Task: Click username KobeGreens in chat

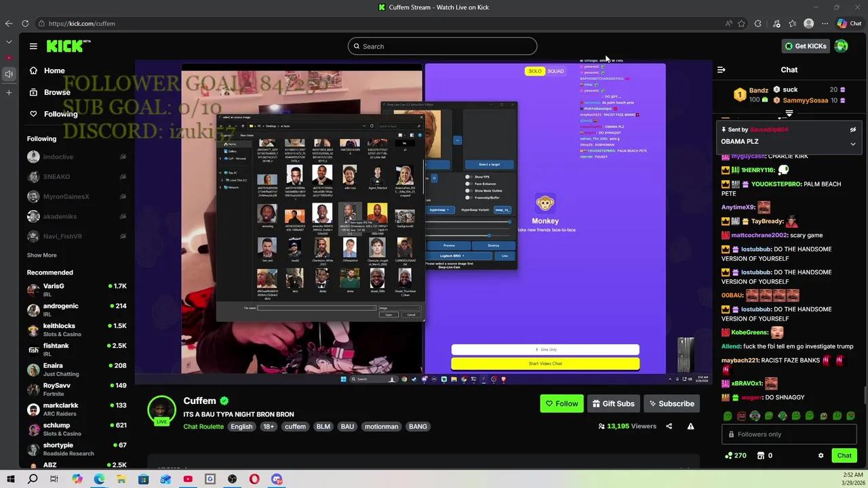Action: [749, 332]
